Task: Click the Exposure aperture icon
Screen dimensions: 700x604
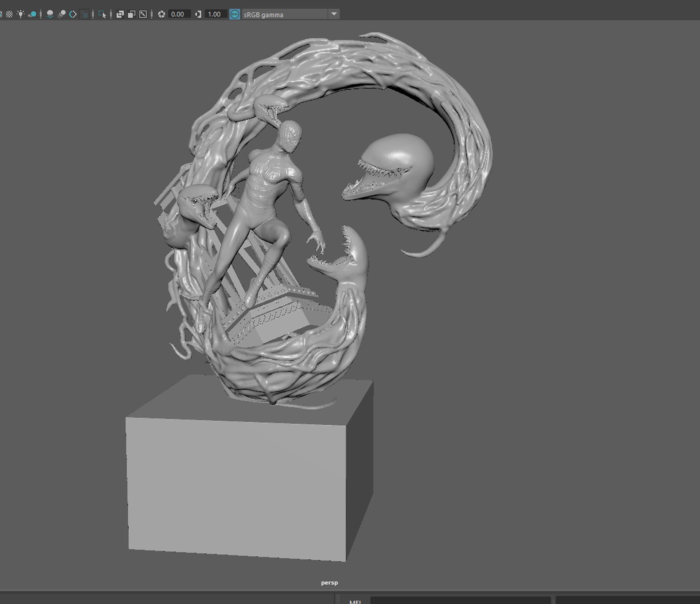Action: click(x=162, y=14)
